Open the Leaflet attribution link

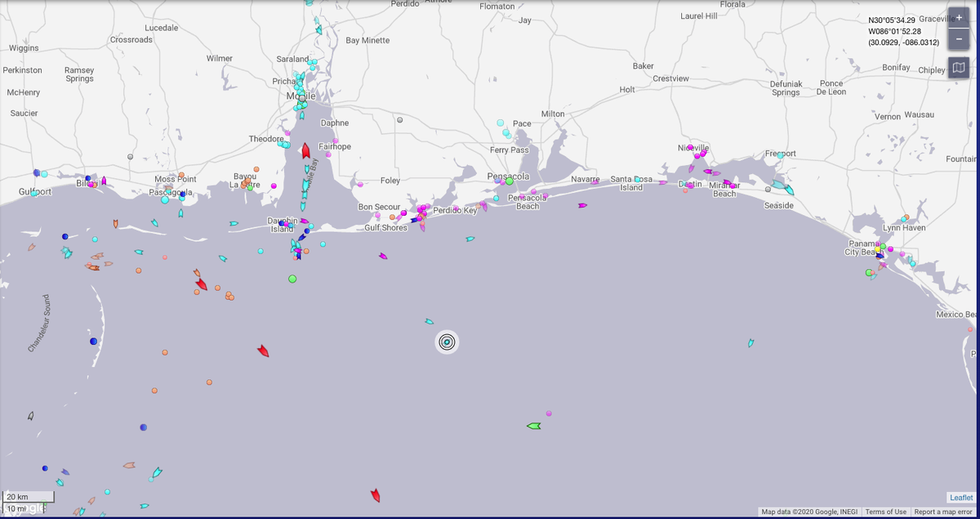click(961, 498)
